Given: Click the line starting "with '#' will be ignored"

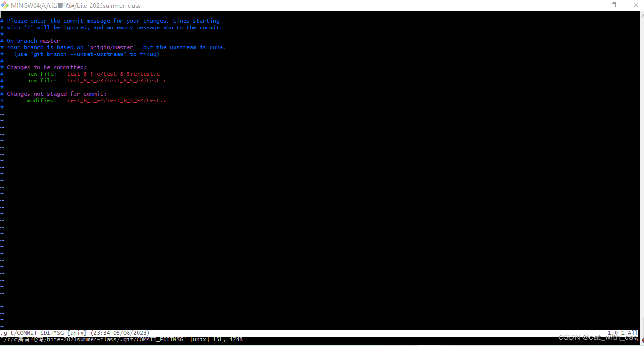Looking at the screenshot, I should pyautogui.click(x=111, y=27).
